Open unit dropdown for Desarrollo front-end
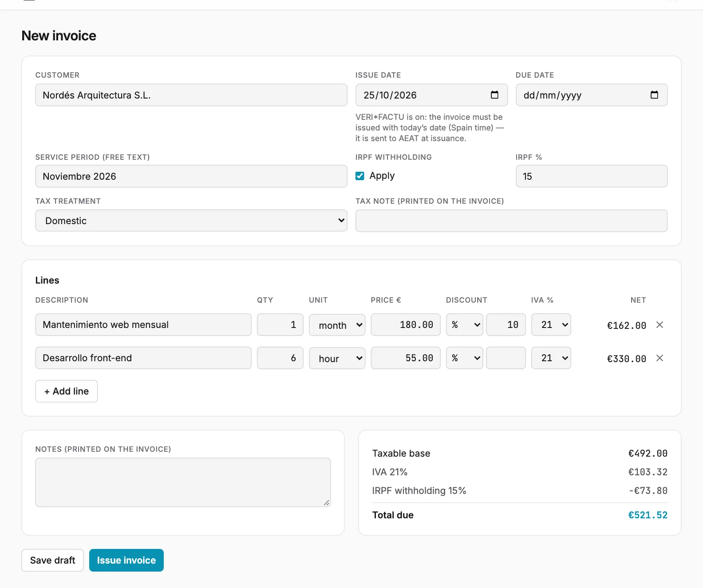Viewport: 703px width, 588px height. (x=337, y=358)
